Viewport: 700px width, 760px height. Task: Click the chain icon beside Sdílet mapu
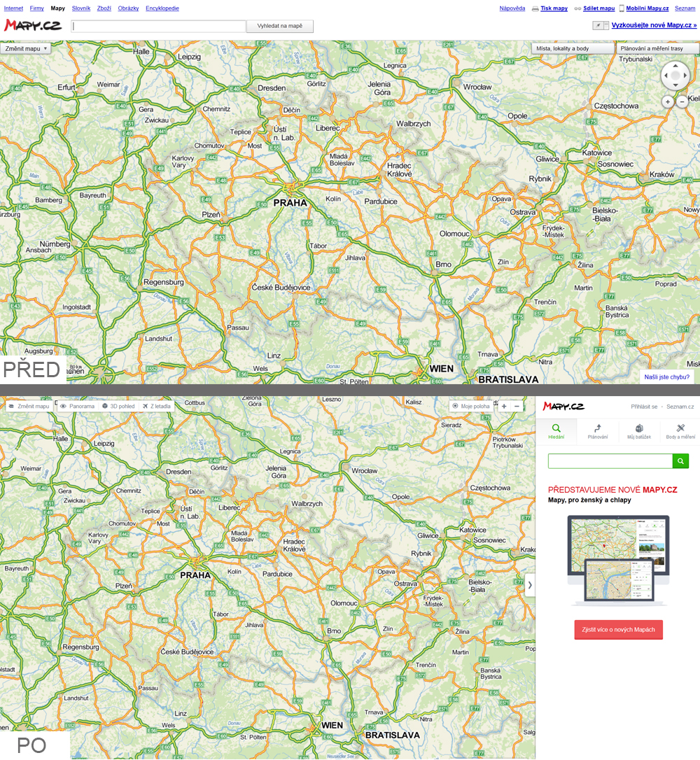pos(577,8)
